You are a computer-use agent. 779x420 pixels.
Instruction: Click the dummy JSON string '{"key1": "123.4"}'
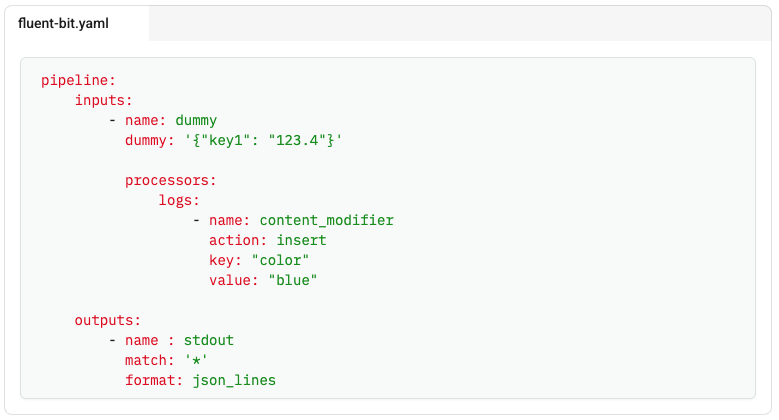tap(263, 140)
